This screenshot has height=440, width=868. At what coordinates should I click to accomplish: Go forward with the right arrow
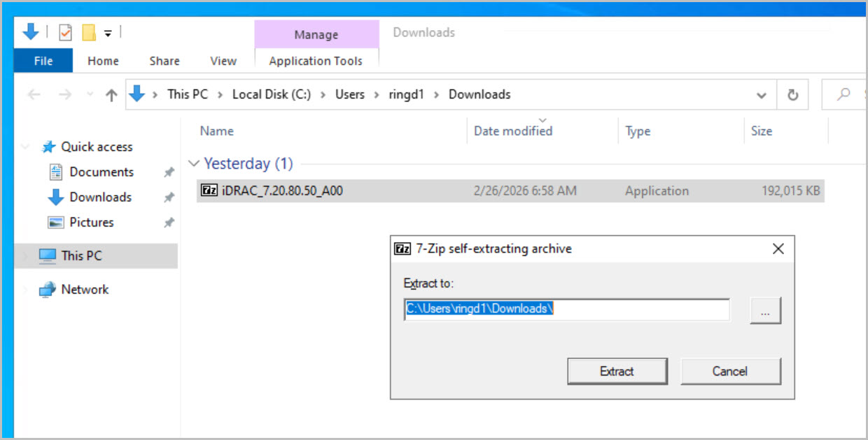point(65,95)
